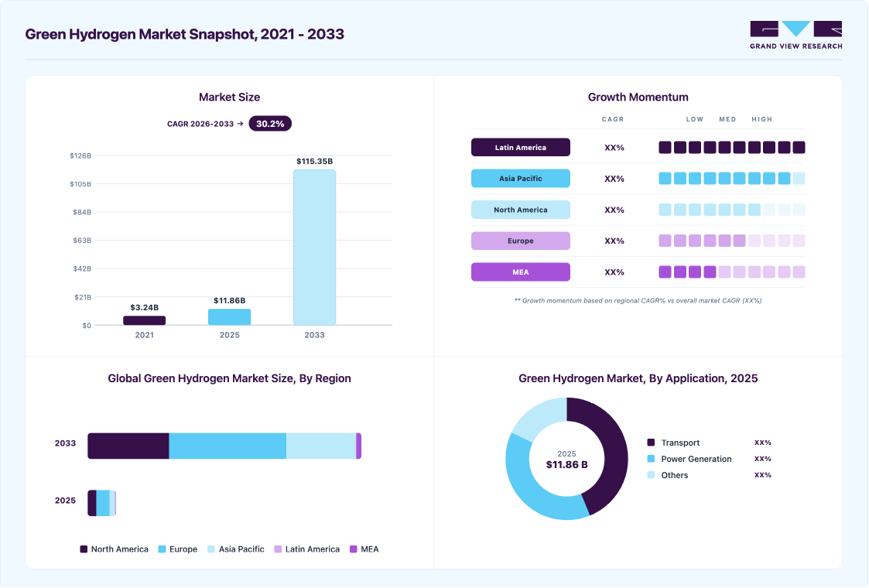869x588 pixels.
Task: Click the Latin America legend swatch
Action: [x=278, y=549]
